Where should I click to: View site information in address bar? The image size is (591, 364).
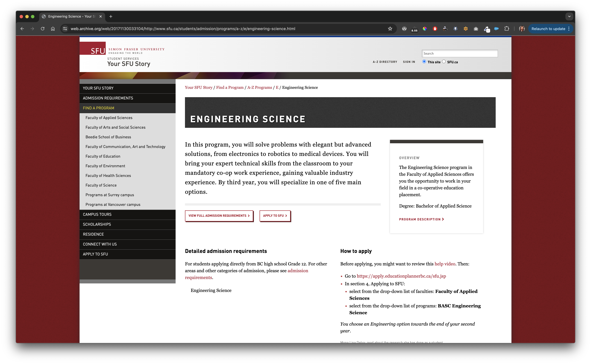tap(65, 29)
